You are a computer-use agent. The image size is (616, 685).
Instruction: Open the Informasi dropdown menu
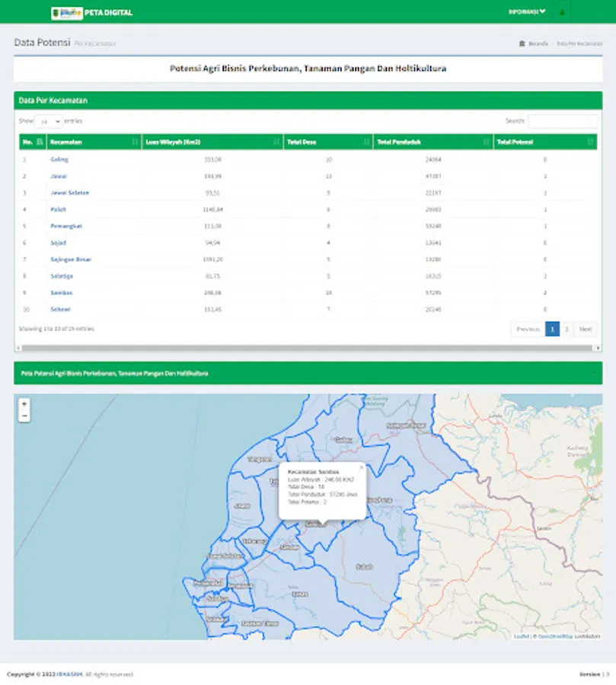pos(527,11)
